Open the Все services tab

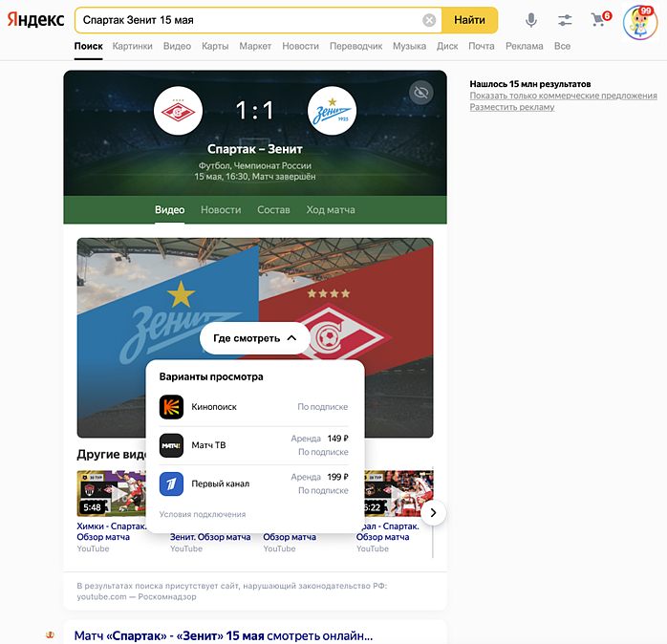[x=562, y=47]
